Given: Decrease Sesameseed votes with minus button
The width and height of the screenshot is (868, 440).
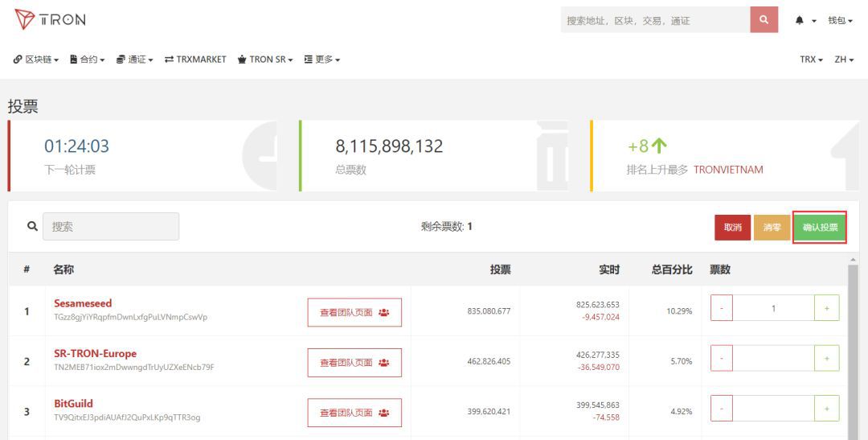Looking at the screenshot, I should 721,308.
